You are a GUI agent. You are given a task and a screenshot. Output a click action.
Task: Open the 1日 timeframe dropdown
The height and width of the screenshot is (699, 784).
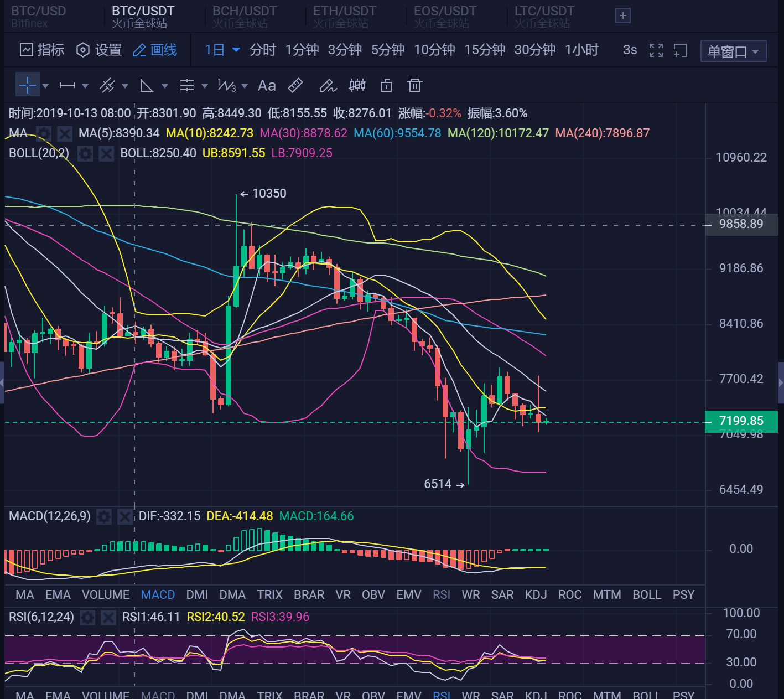[x=222, y=50]
